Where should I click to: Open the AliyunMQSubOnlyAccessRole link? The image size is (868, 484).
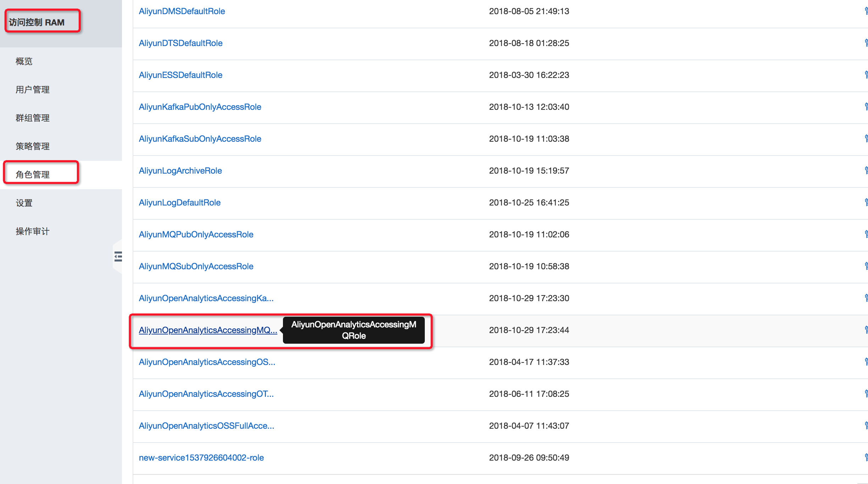(196, 266)
